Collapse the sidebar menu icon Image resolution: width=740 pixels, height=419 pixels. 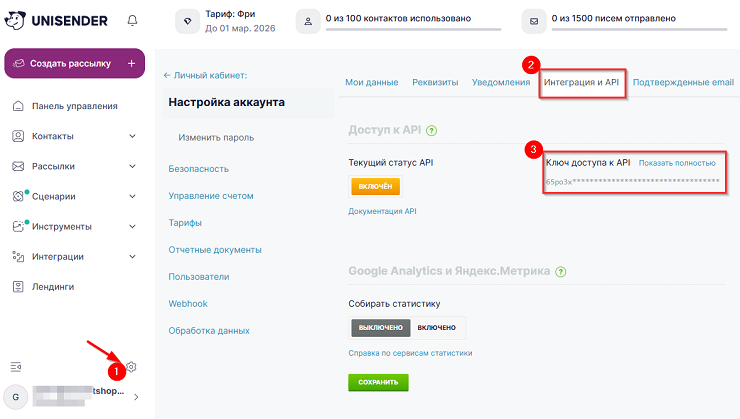tap(15, 367)
